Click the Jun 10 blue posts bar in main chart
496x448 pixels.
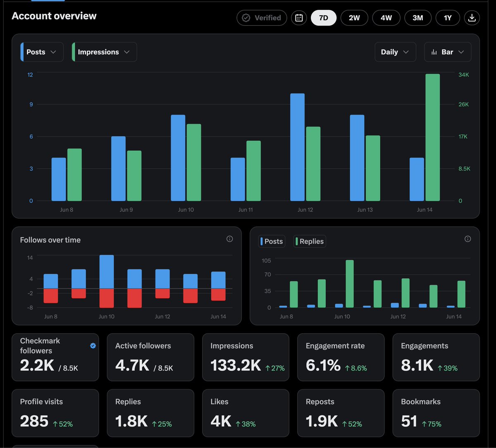click(x=178, y=158)
